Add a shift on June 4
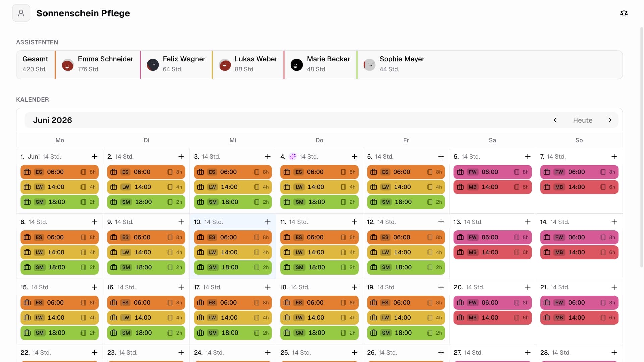Viewport: 644px width, 362px height. click(x=354, y=157)
